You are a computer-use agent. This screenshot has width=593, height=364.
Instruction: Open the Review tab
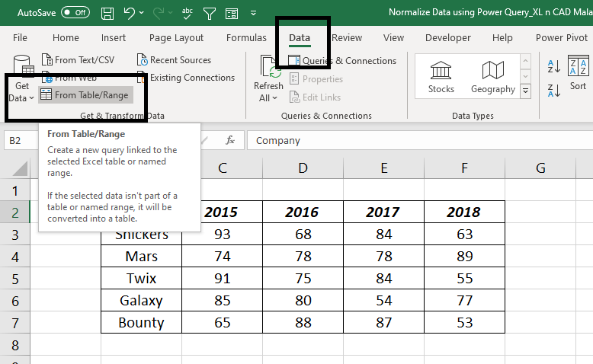pyautogui.click(x=347, y=38)
